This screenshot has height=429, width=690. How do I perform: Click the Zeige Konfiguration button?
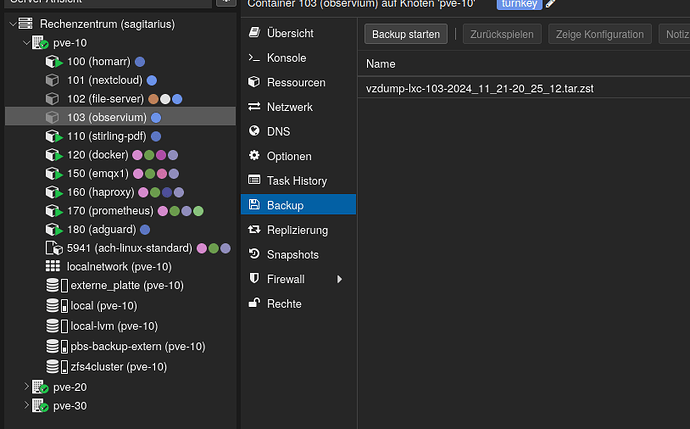pos(599,34)
